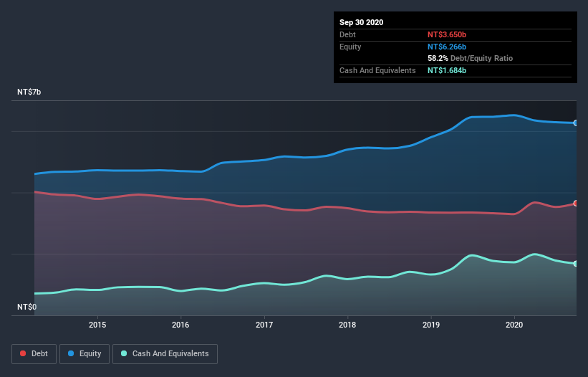Toggle Cash And Equivalents legend button
Screen dimensions: 588x377
pos(165,354)
